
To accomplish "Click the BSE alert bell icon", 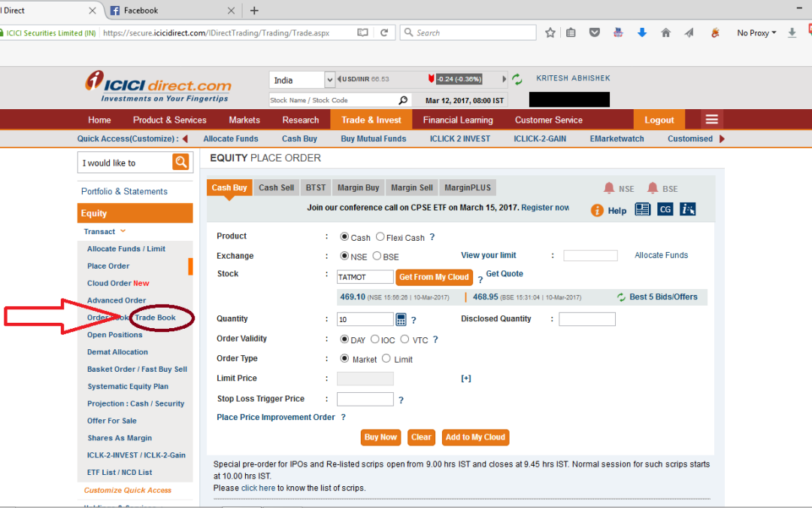I will pos(653,188).
